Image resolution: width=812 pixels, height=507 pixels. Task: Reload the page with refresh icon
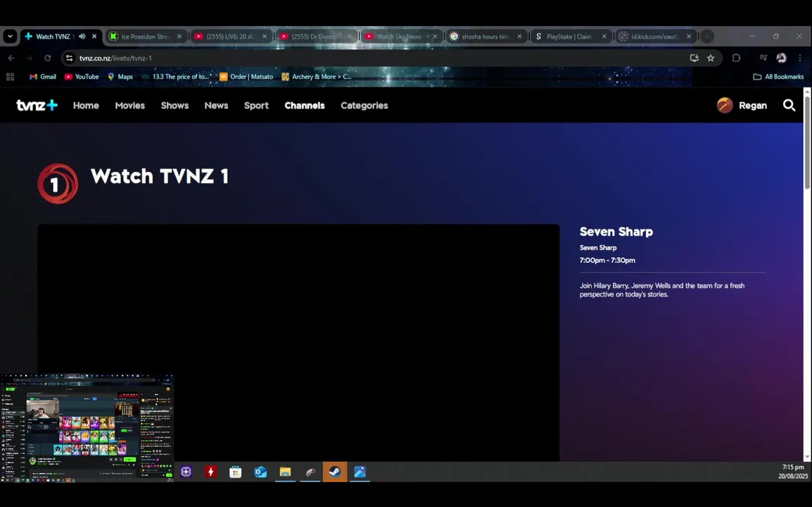pos(48,58)
